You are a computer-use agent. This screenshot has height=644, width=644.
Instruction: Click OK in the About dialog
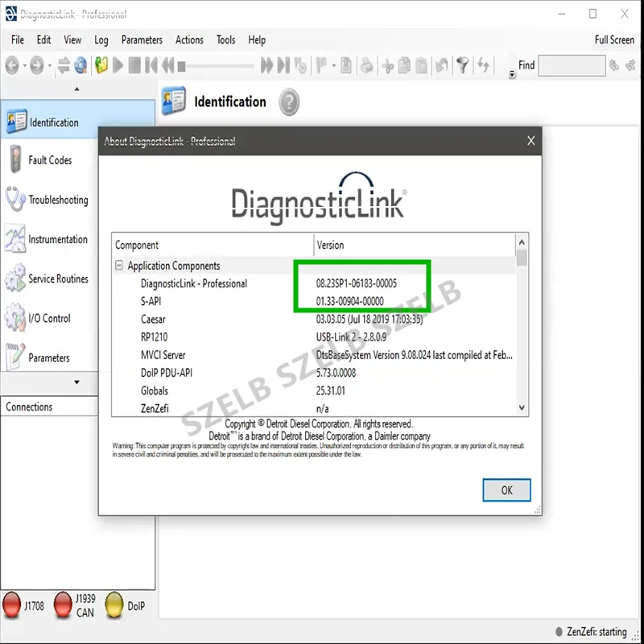[506, 490]
